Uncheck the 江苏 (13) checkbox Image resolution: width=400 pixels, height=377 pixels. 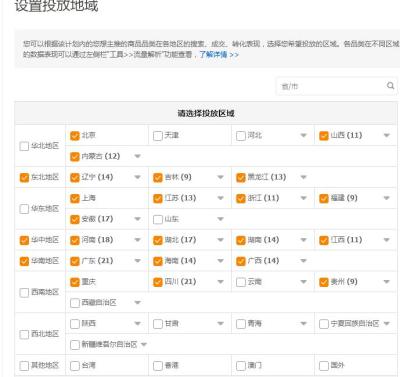coord(158,198)
